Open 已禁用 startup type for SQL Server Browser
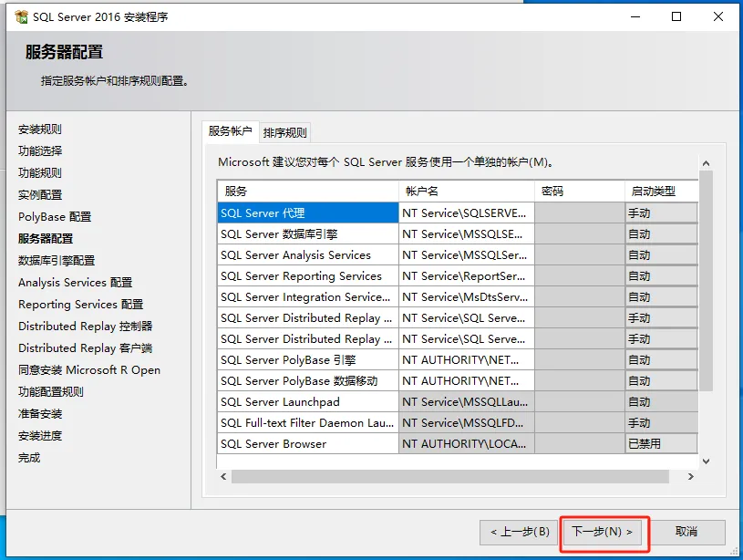Screen dimensions: 743x560 662,444
